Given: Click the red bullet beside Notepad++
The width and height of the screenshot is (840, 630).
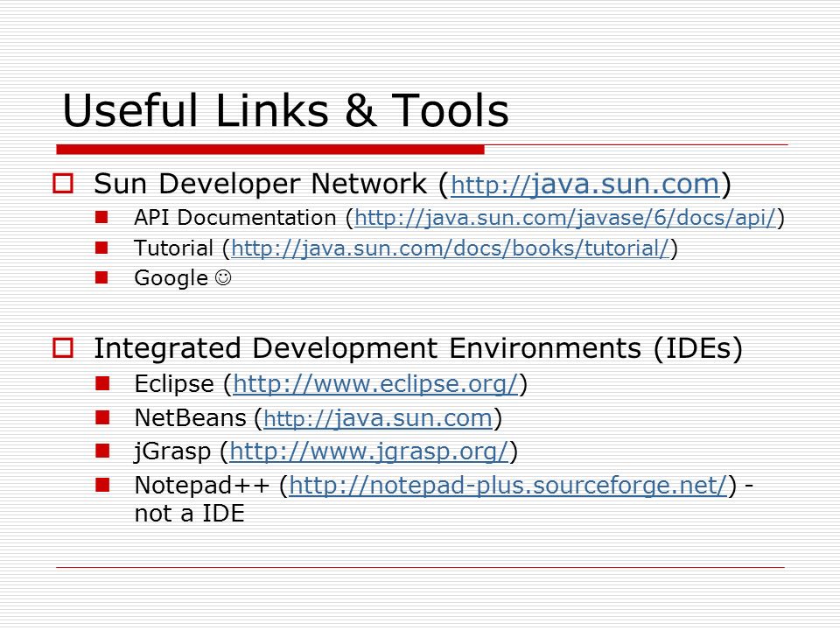Looking at the screenshot, I should (x=102, y=485).
